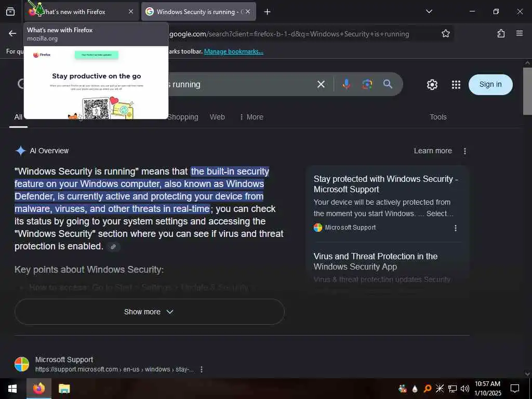Switch to the Shopping tab
This screenshot has height=399, width=532.
(x=183, y=117)
